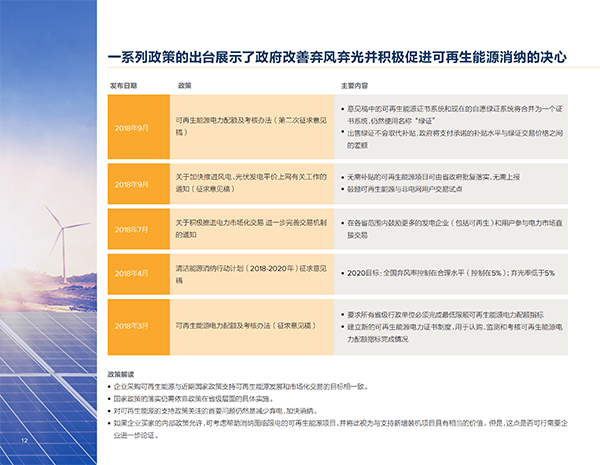Select policy 关于加快推进风电、光伏发电平价上网有关工作的通知
Image resolution: width=600 pixels, height=465 pixels.
point(251,183)
